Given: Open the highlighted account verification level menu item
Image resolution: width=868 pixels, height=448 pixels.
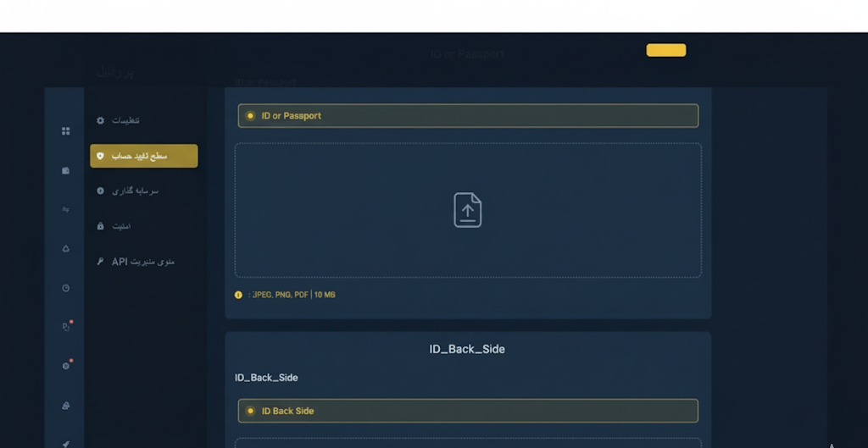Looking at the screenshot, I should 144,156.
